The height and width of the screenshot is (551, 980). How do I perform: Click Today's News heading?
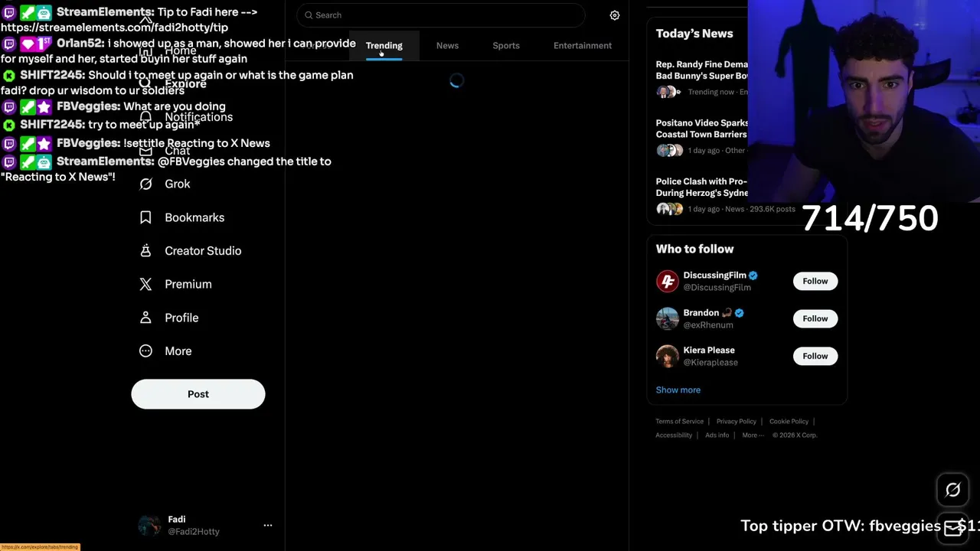point(694,34)
